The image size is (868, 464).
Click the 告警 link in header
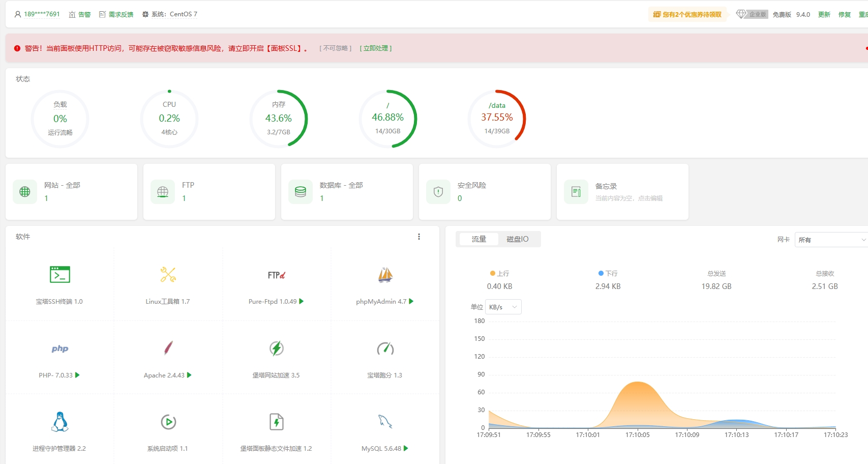84,14
